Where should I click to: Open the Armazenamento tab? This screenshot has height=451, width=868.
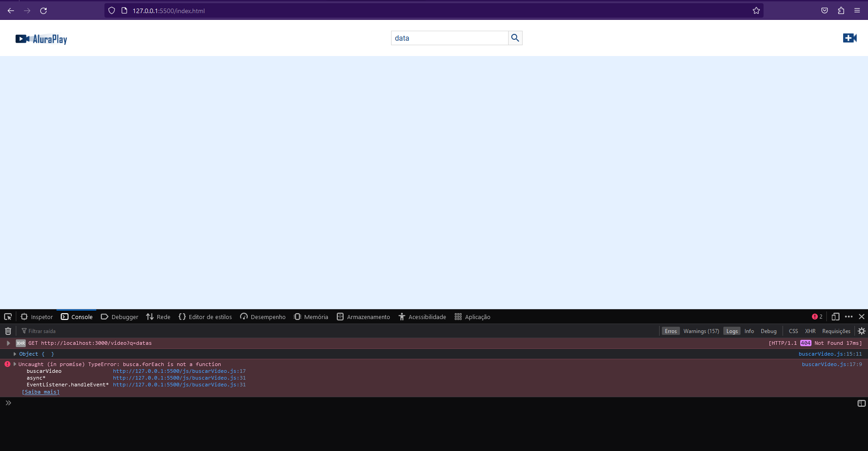click(363, 317)
